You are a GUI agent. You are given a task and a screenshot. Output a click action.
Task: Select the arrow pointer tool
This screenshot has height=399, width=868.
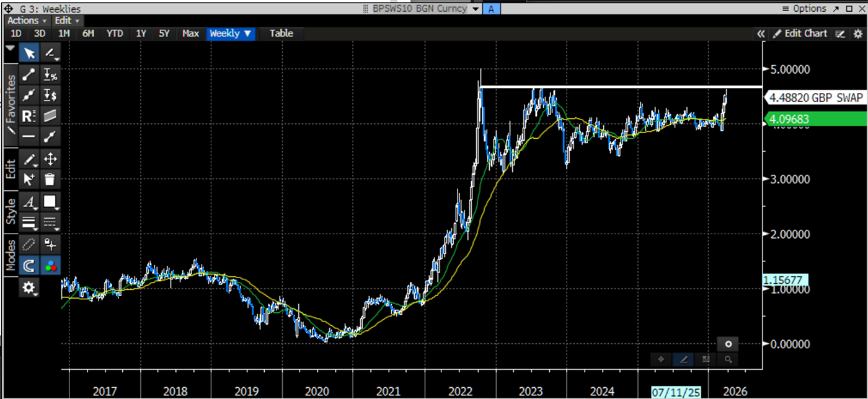(29, 53)
